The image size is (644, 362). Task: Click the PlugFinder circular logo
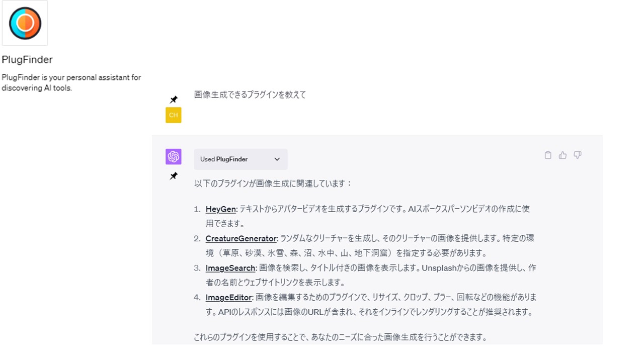tap(25, 23)
